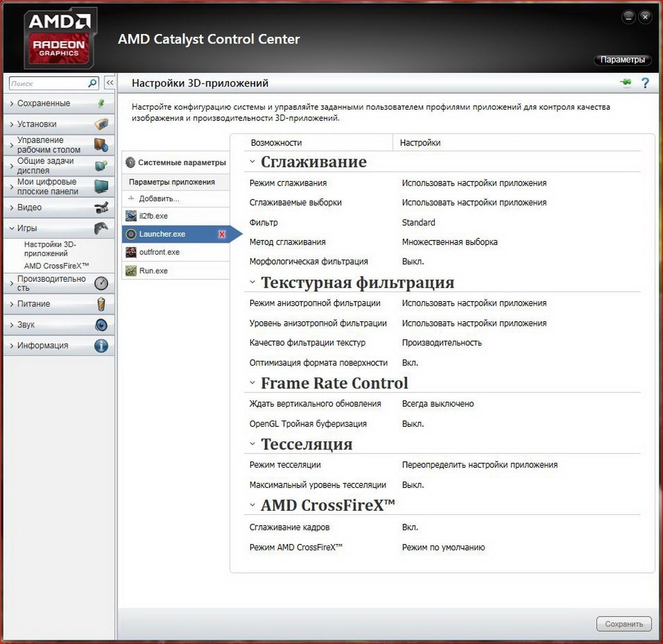Expand the Информация sidebar section

pyautogui.click(x=11, y=346)
